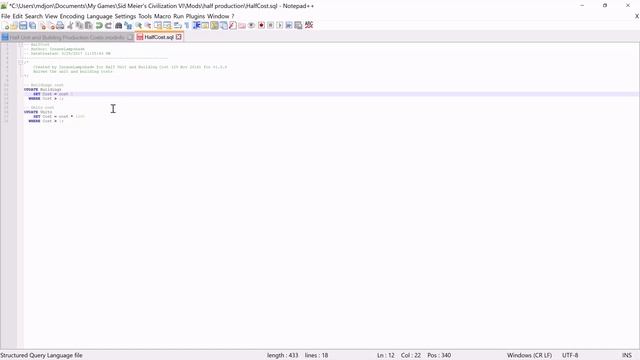
Task: Open the Macro menu
Action: (x=162, y=16)
